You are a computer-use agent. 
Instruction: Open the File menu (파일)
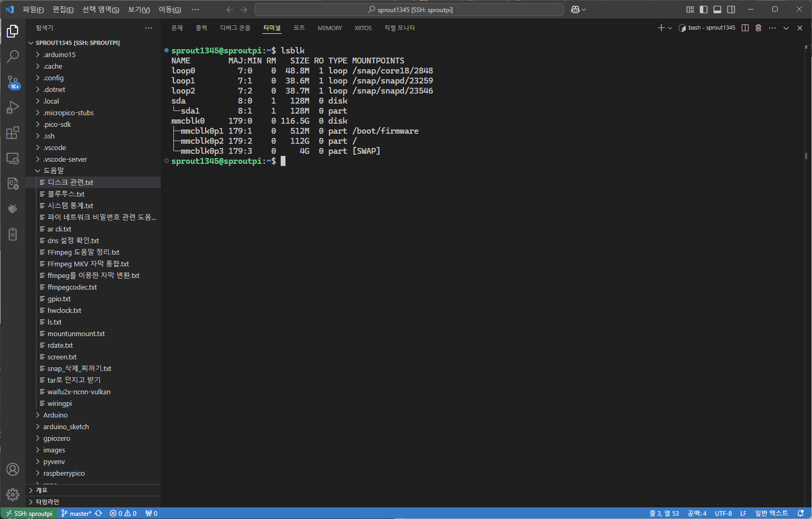pyautogui.click(x=33, y=10)
